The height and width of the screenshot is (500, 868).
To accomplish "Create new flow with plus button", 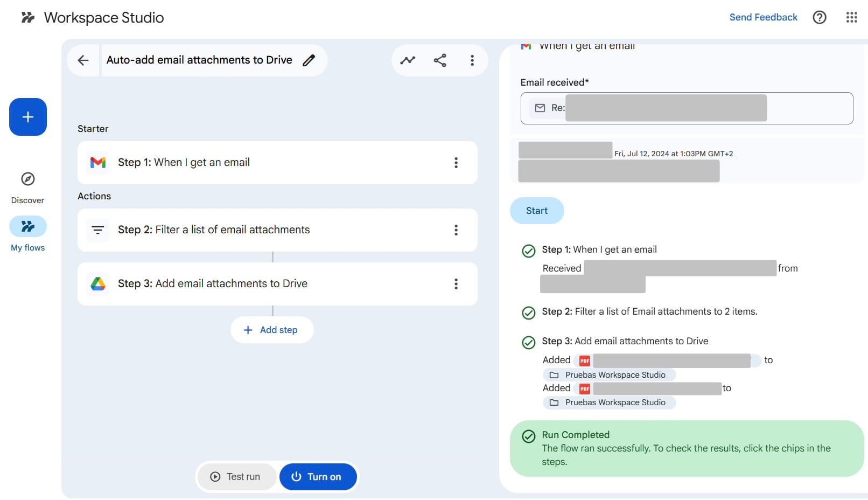I will (x=28, y=117).
